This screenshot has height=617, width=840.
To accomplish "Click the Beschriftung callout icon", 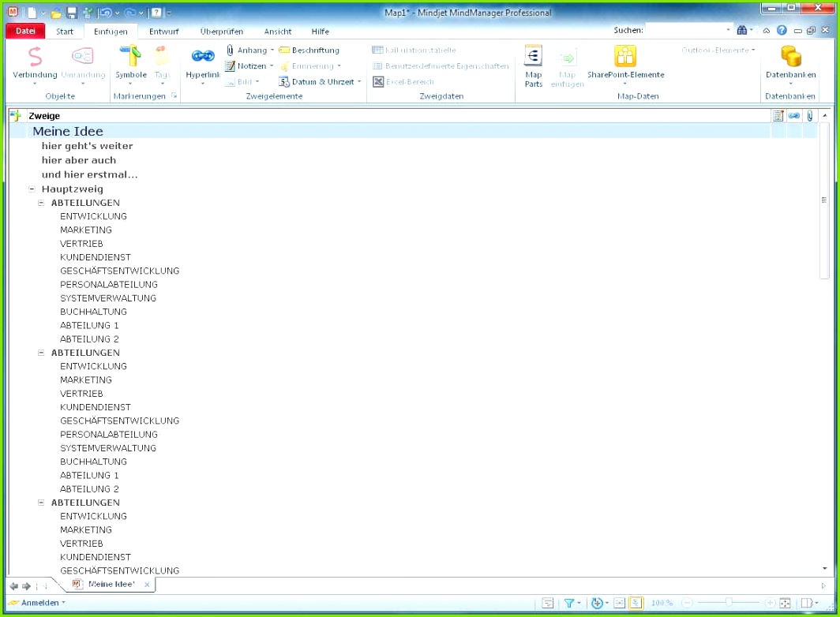I will tap(284, 50).
